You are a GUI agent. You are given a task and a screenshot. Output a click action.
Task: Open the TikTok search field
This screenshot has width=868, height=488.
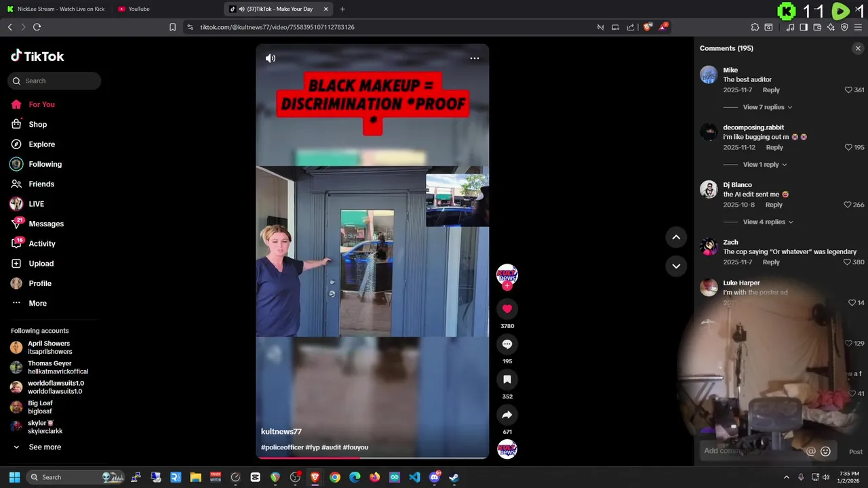(x=54, y=81)
